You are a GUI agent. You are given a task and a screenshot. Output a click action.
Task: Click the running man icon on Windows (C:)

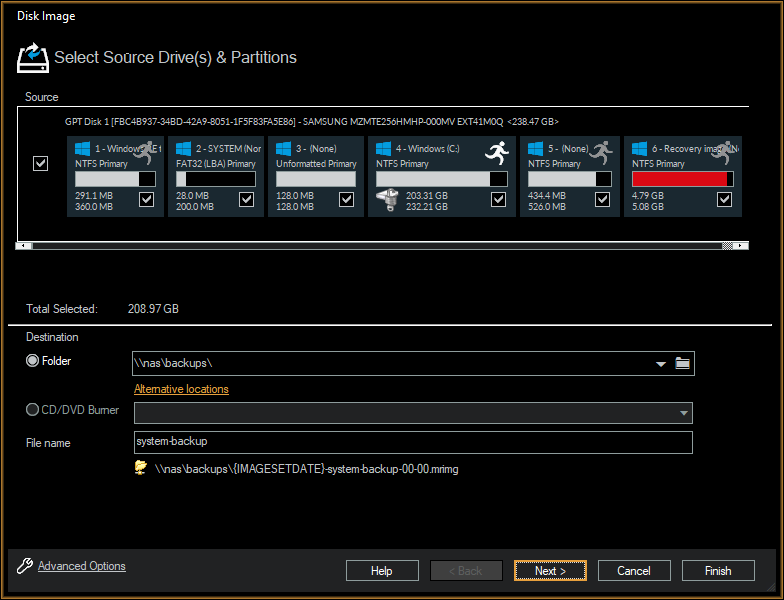[497, 152]
